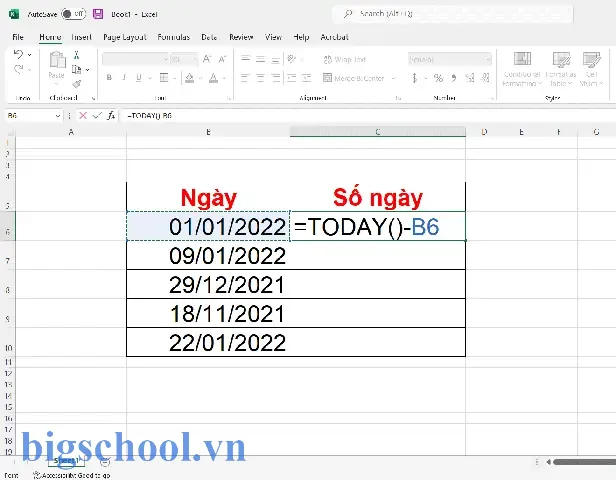Click the horizontal scrollbar
This screenshot has width=616, height=480.
[x=584, y=462]
